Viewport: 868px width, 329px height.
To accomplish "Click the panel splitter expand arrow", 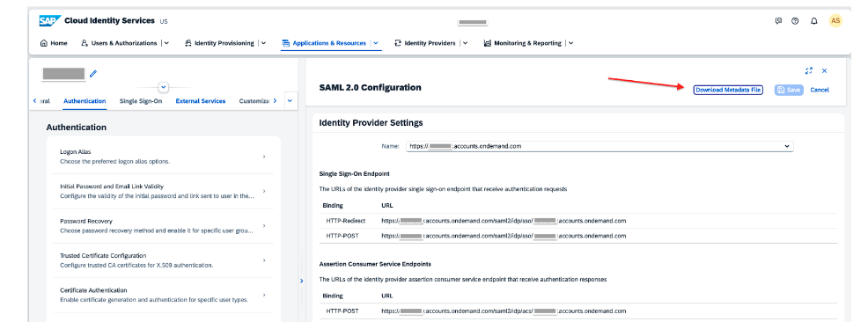I will click(x=302, y=281).
